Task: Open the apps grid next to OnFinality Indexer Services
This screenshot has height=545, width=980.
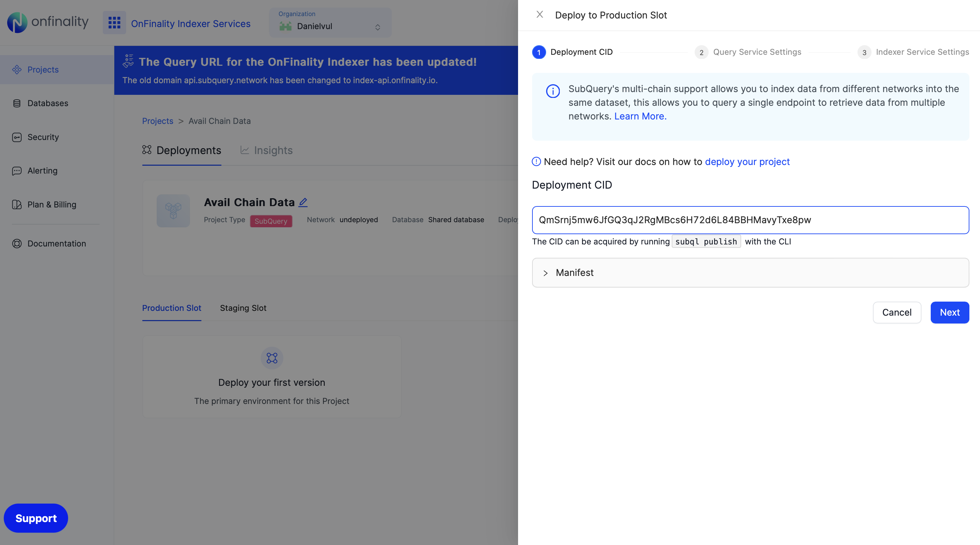Action: [x=114, y=23]
